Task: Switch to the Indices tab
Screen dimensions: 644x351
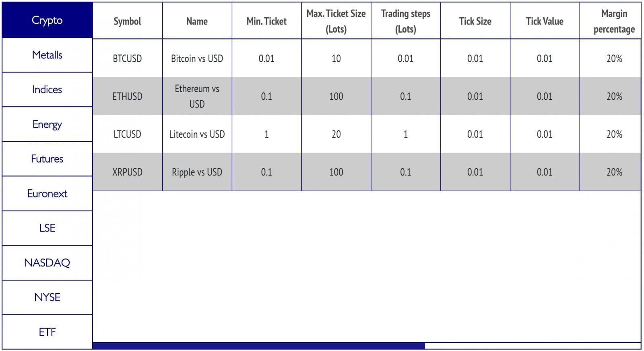Action: click(x=47, y=89)
